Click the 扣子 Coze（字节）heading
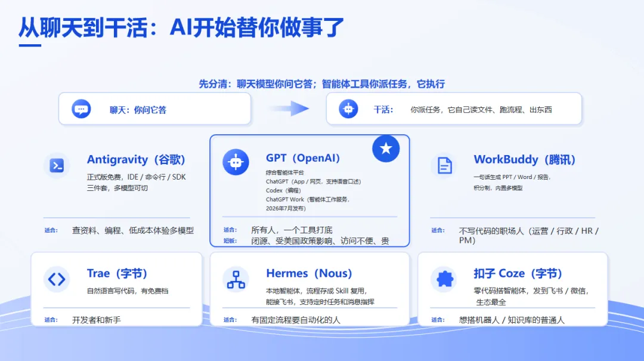The image size is (644, 361). point(518,273)
